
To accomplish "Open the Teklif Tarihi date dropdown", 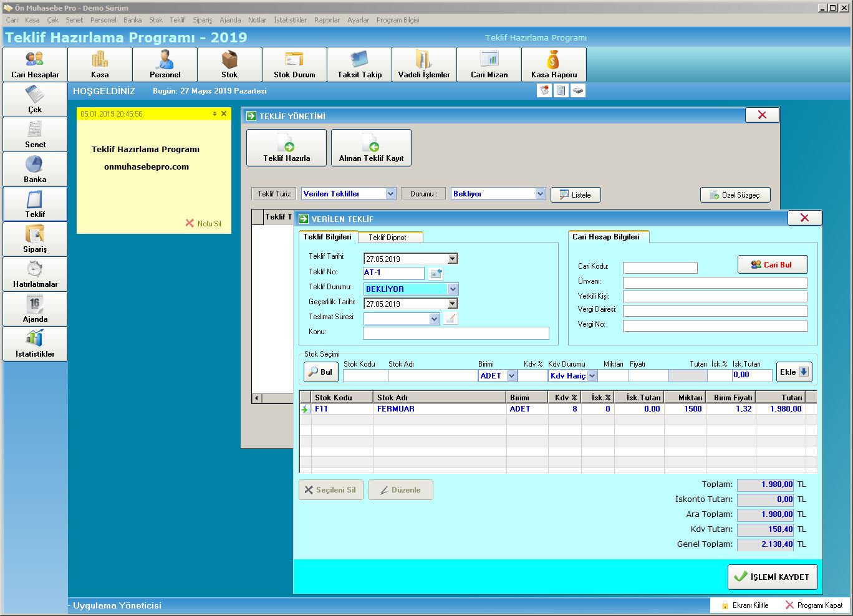I will tap(453, 259).
